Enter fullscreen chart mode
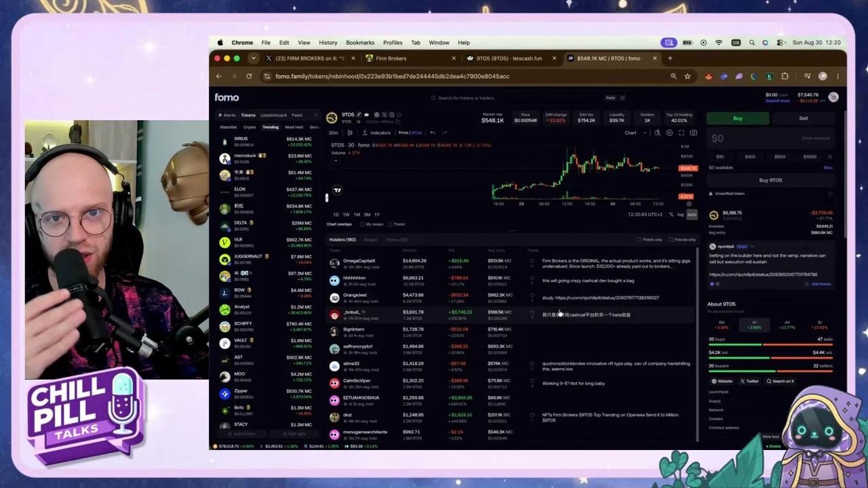868x488 pixels. click(682, 133)
